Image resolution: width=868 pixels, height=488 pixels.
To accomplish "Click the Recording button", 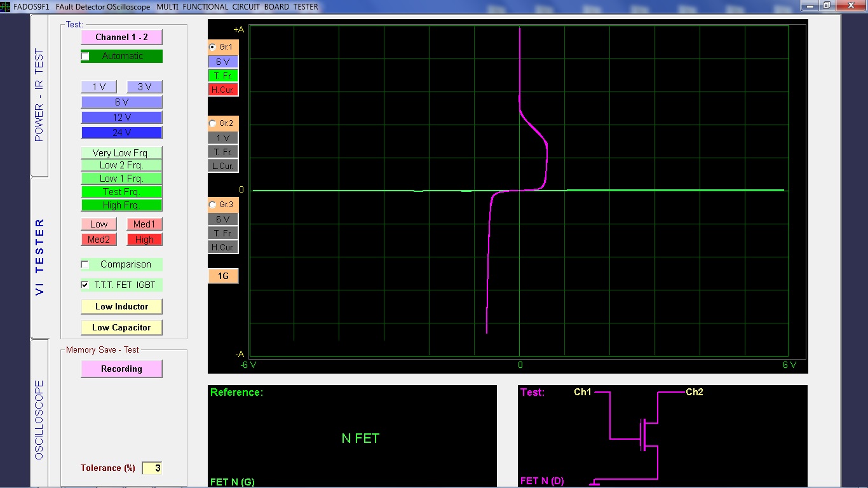I will coord(121,369).
